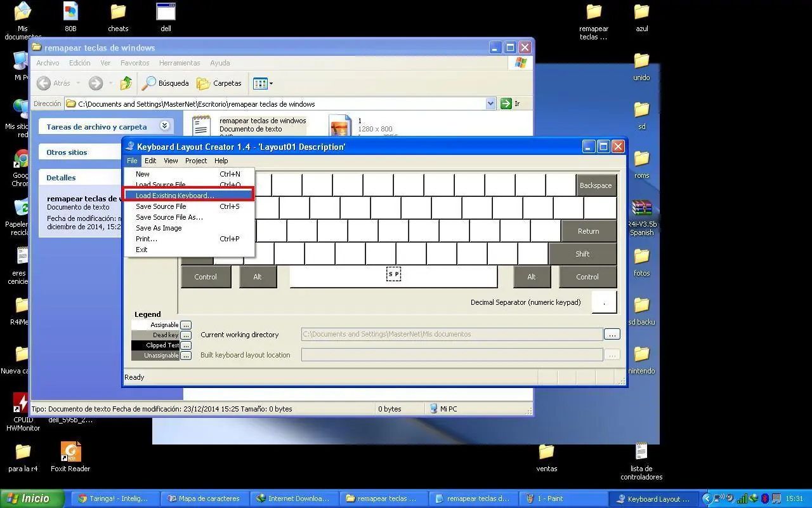Click the Shift key above right Control

click(582, 254)
